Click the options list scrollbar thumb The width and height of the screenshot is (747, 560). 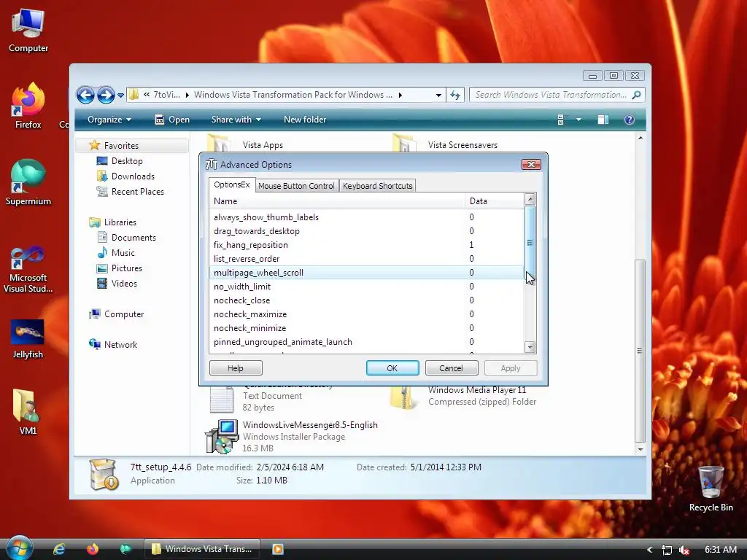[530, 243]
